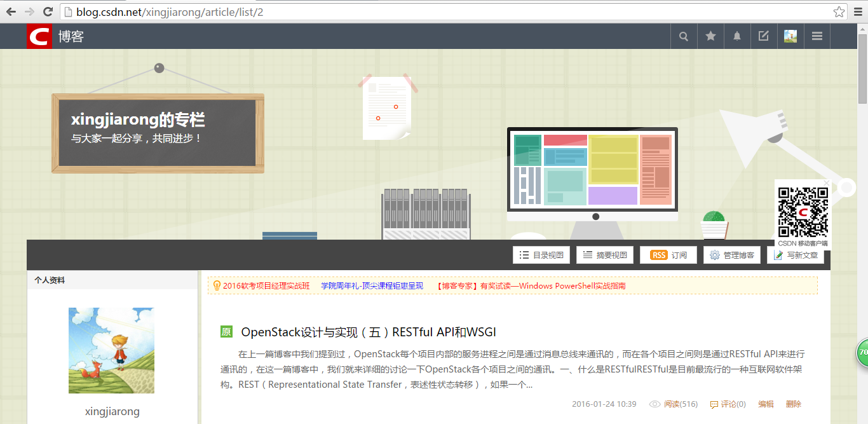
Task: Close the QR code popup
Action: 826,183
